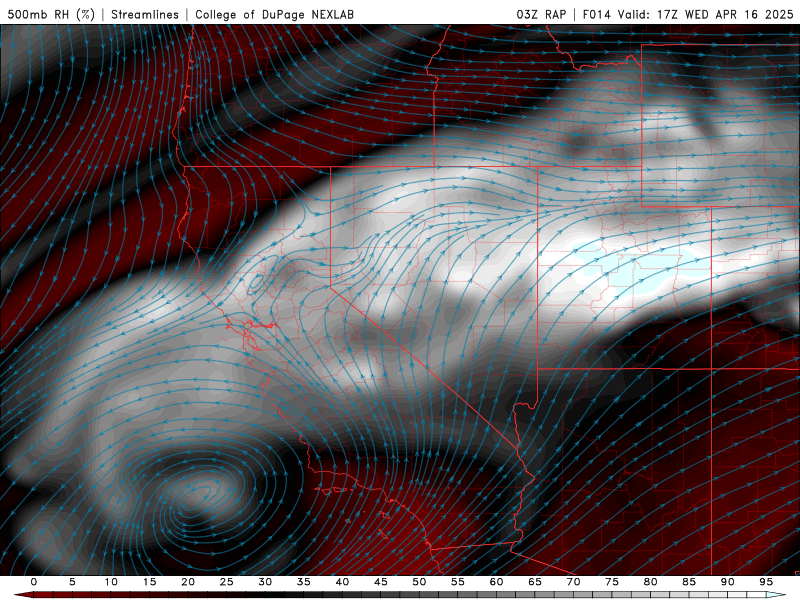Click the "Valid: 17Z WED APR 16 2025" text

click(x=705, y=14)
